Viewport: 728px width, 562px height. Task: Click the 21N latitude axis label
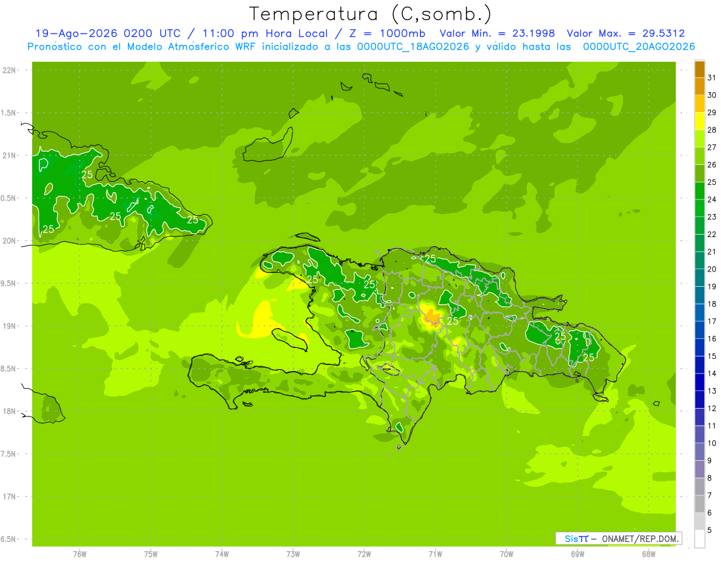click(9, 155)
